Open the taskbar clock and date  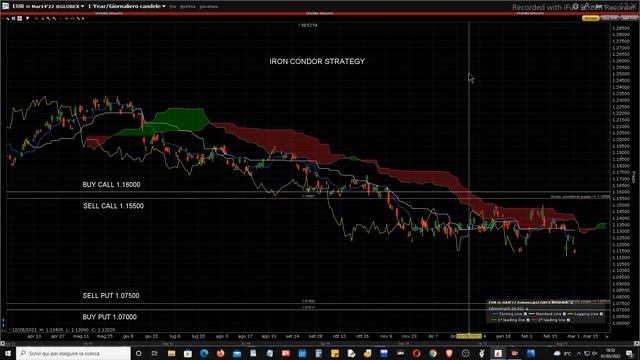pos(611,353)
